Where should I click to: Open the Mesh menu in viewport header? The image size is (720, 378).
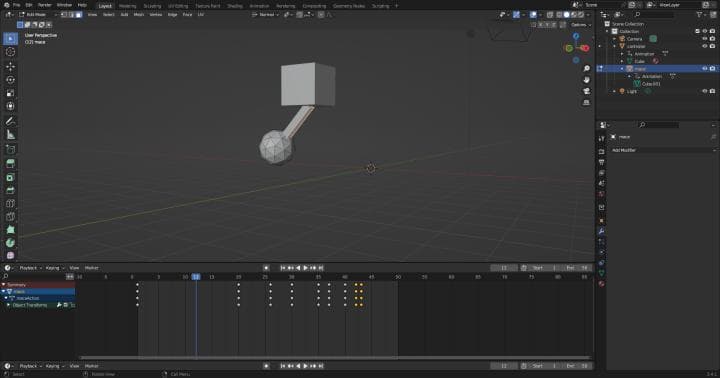pos(139,15)
